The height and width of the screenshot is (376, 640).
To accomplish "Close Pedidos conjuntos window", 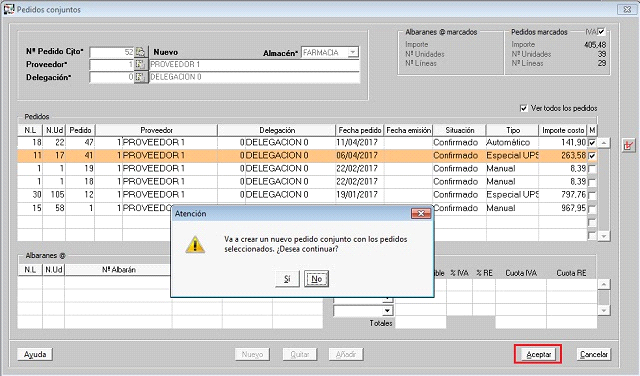I will coord(627,9).
